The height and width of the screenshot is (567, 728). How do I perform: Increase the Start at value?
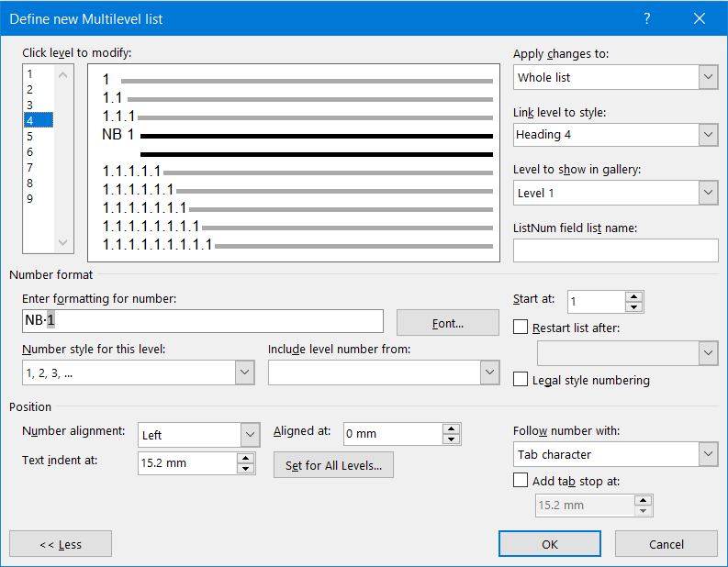click(x=633, y=296)
